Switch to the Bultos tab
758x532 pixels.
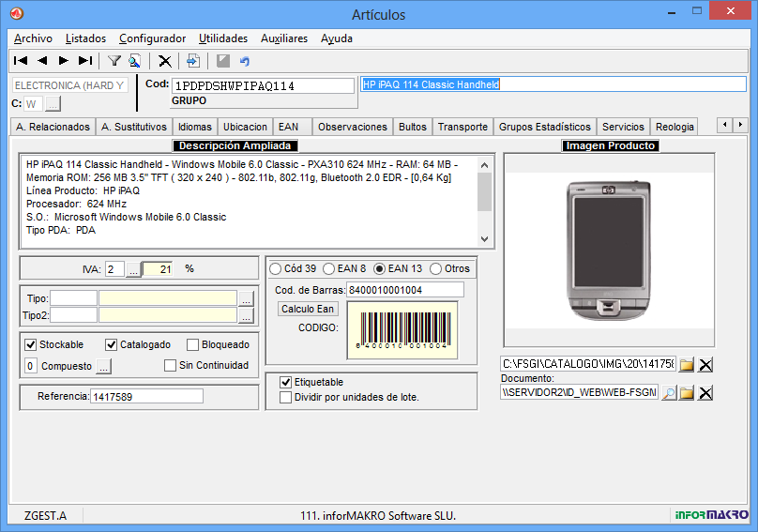click(x=413, y=127)
